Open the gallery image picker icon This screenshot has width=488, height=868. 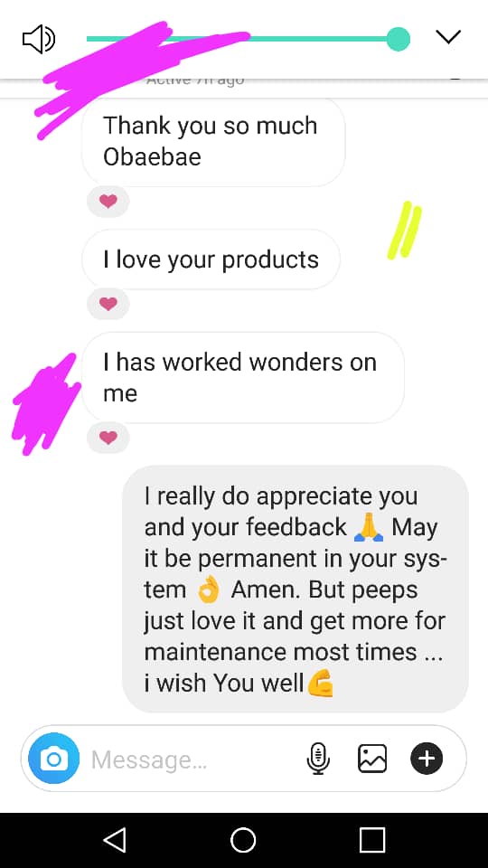[372, 758]
